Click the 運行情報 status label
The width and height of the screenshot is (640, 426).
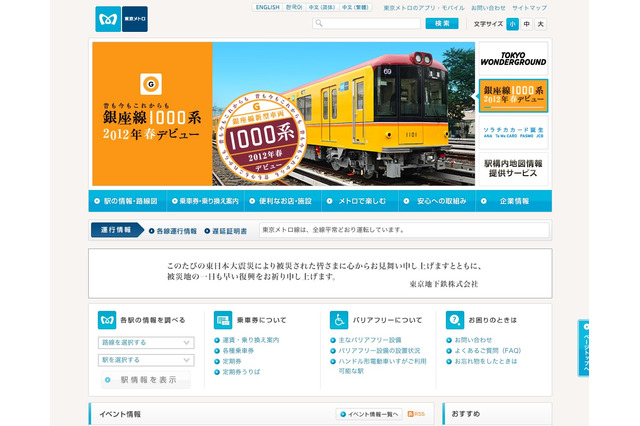pos(116,230)
